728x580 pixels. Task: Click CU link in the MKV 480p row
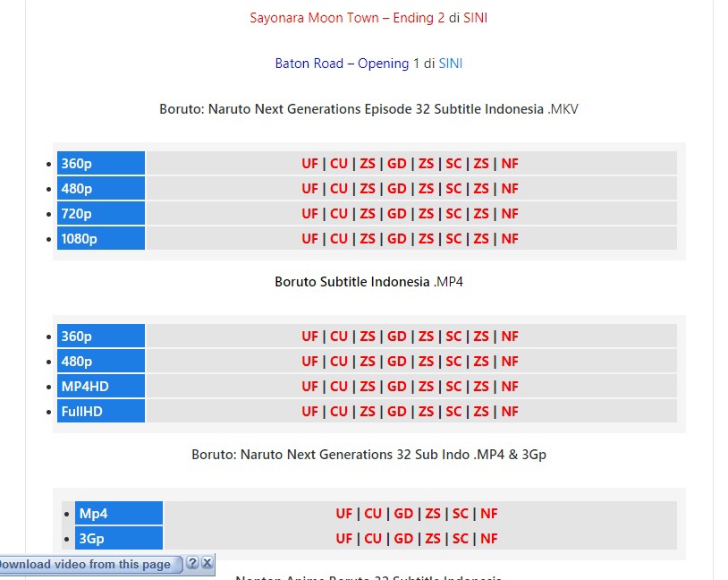click(x=338, y=189)
